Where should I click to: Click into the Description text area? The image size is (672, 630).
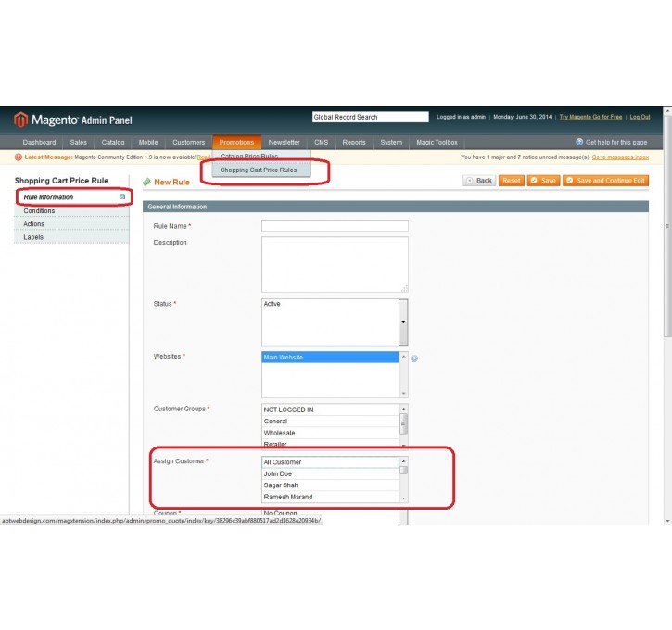[x=335, y=265]
